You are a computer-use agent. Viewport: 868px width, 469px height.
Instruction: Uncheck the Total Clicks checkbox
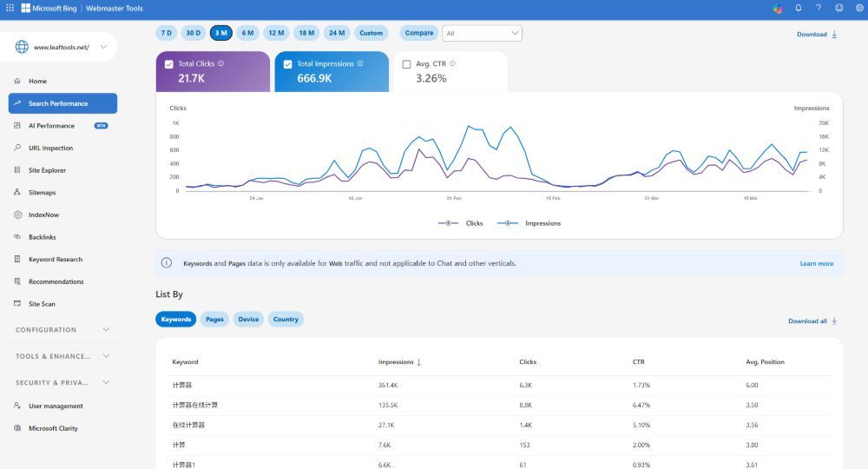pyautogui.click(x=168, y=64)
